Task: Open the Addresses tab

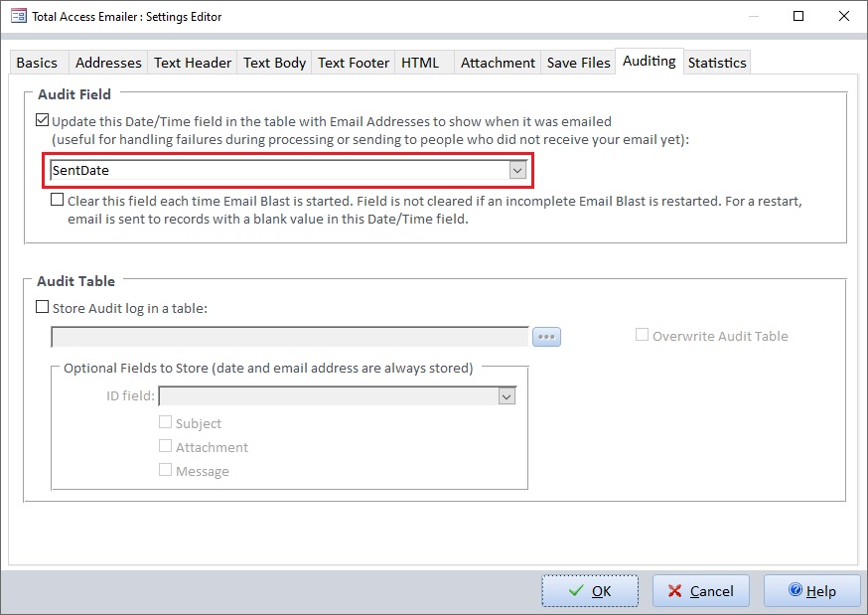Action: tap(108, 63)
